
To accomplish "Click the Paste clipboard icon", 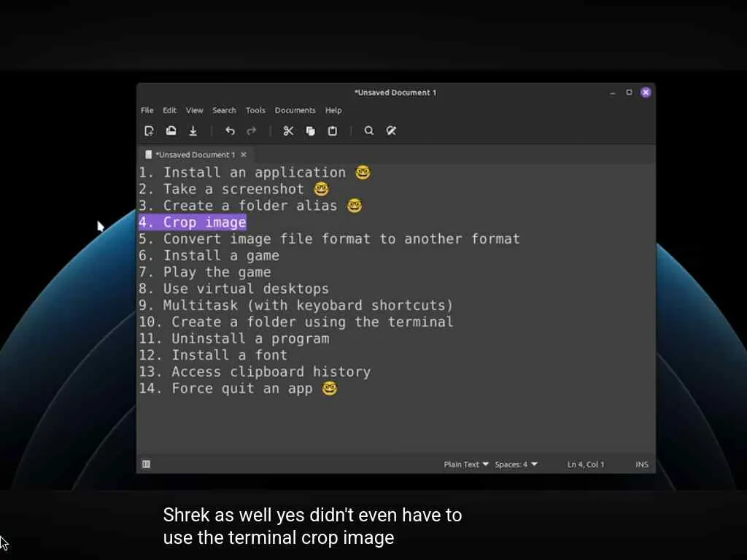I will (333, 131).
